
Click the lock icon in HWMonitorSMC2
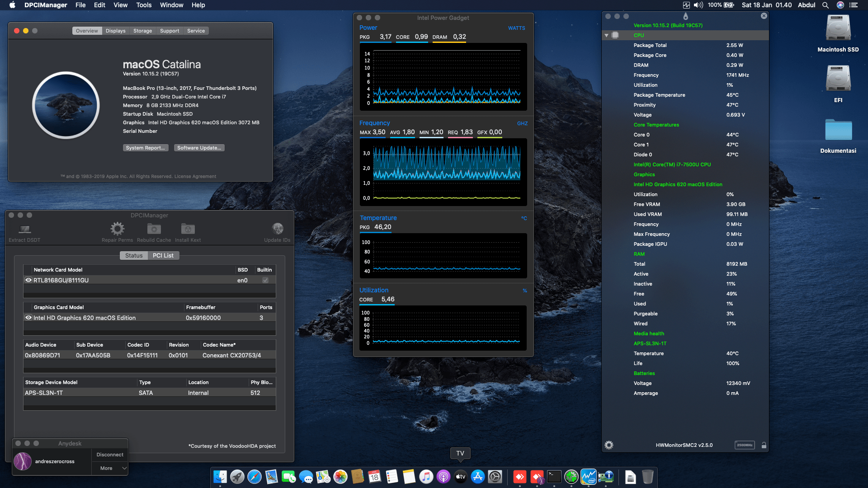coord(764,445)
